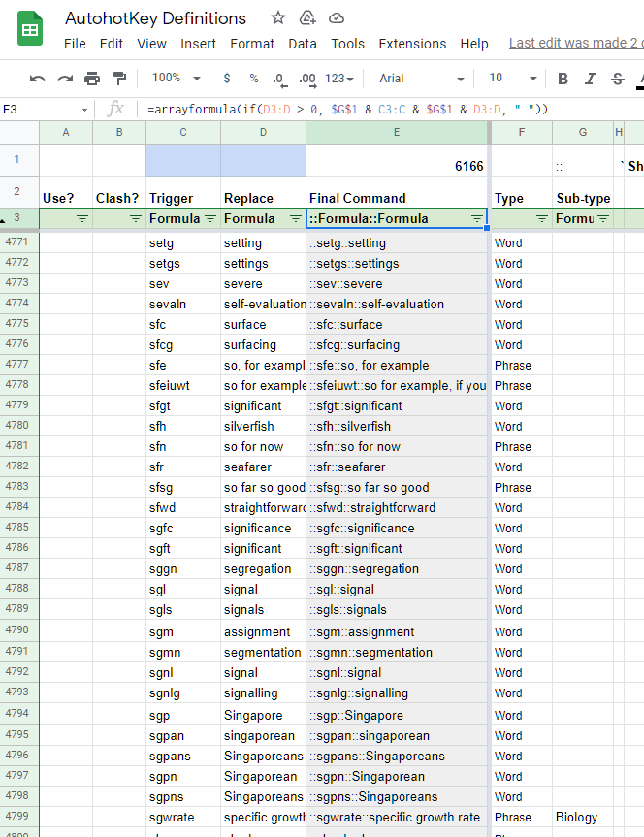Open filter for Replace column
The width and height of the screenshot is (644, 837).
tap(295, 218)
